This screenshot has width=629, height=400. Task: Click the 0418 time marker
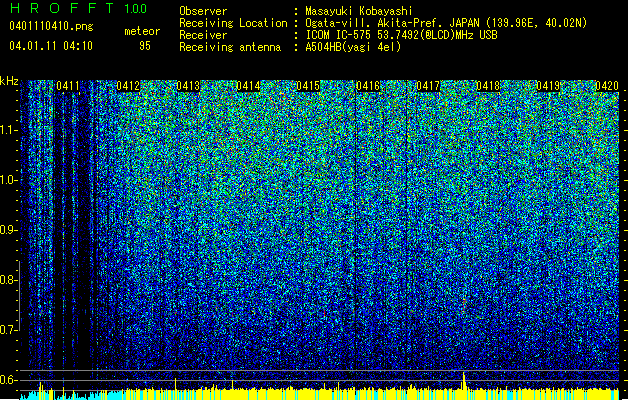[x=488, y=86]
